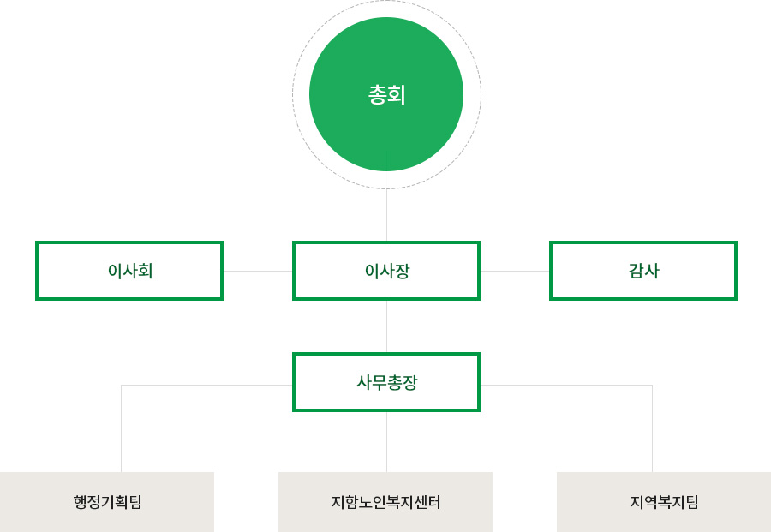The width and height of the screenshot is (771, 532).
Task: Click the line from 사무총장 to 지함노인복지센터
Action: [x=386, y=442]
